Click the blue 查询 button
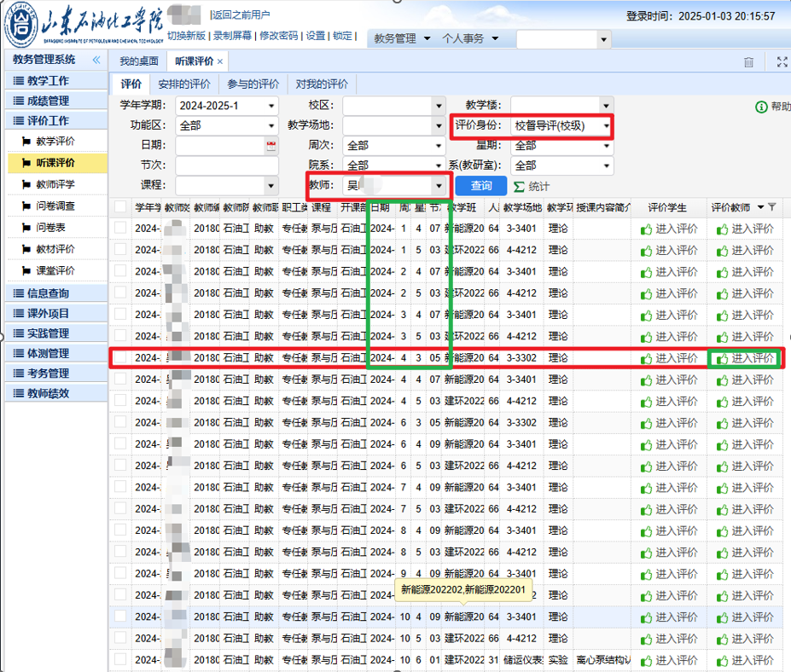Viewport: 791px width, 672px height. pos(481,186)
